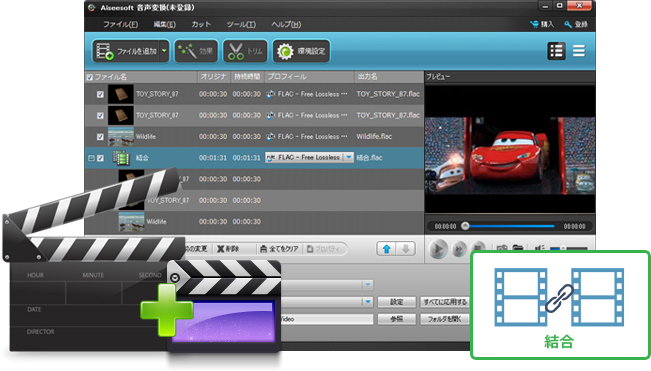The image size is (651, 371).
Task: Uncheck the first TOY_STORY_87 row checkbox
Action: click(100, 94)
